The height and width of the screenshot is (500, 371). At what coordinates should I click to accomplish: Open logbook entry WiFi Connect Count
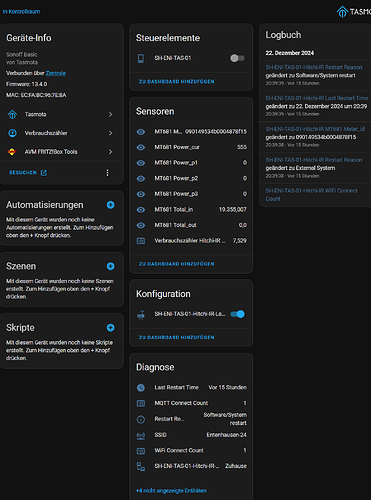pyautogui.click(x=311, y=195)
